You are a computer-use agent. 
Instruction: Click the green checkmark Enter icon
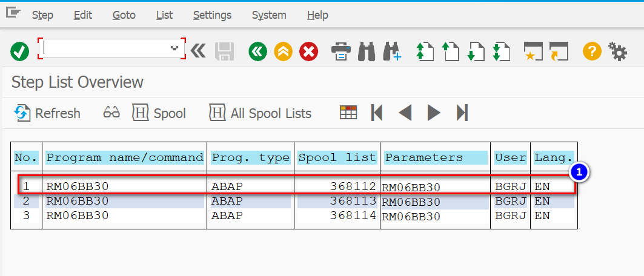point(19,52)
